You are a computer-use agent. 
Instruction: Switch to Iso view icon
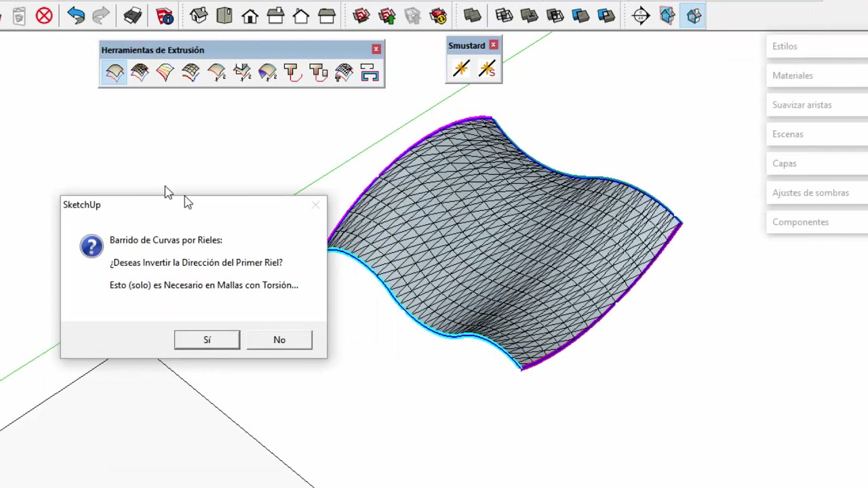pos(199,16)
